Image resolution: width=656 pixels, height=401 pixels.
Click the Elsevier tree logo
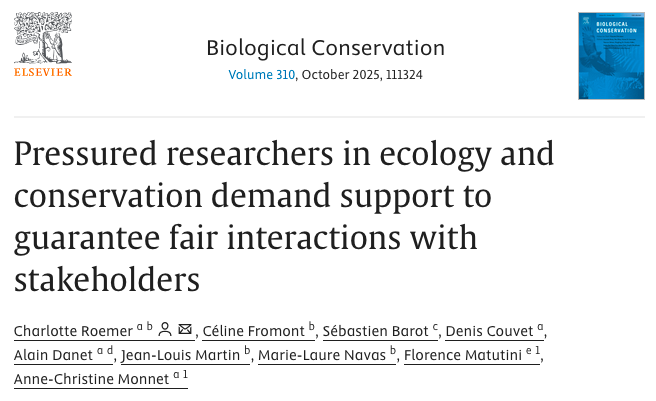point(43,39)
